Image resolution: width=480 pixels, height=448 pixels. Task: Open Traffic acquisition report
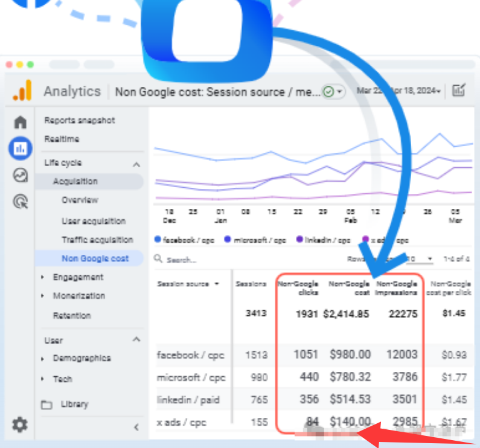pos(97,240)
